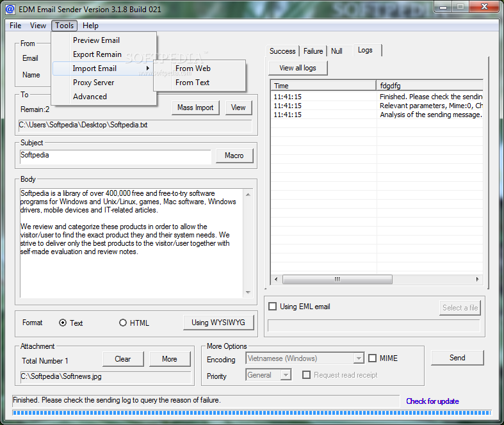Click the Time column header
Screen dimensions: 504x425
coord(323,86)
